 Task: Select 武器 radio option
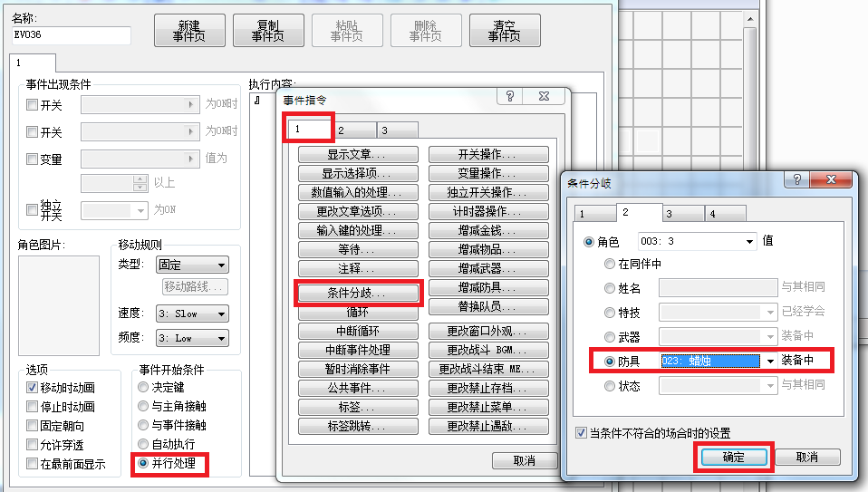pyautogui.click(x=610, y=336)
